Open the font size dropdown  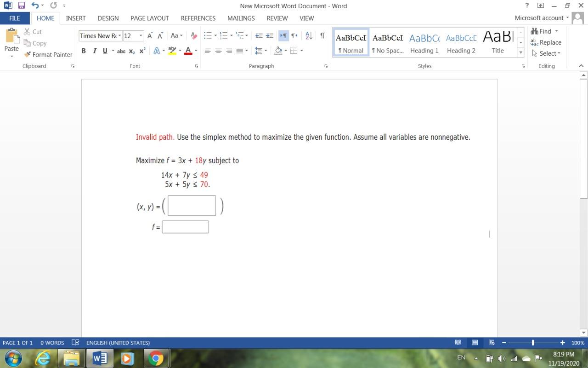pyautogui.click(x=140, y=35)
